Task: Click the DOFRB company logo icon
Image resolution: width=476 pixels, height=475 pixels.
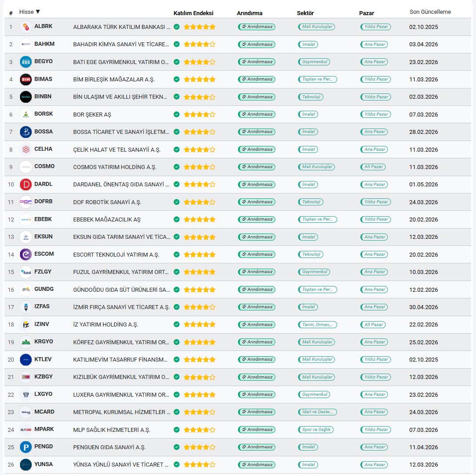Action: click(26, 202)
